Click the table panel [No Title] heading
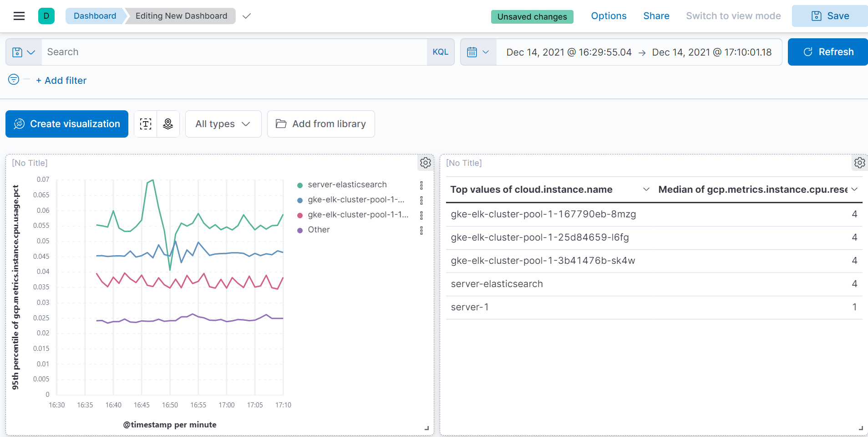This screenshot has width=868, height=437. coord(464,163)
